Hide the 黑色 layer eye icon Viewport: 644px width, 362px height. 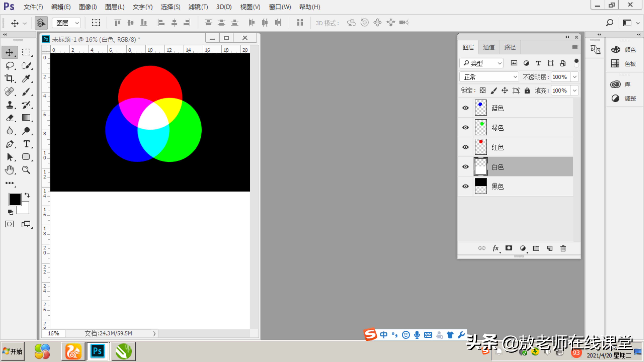pyautogui.click(x=465, y=186)
